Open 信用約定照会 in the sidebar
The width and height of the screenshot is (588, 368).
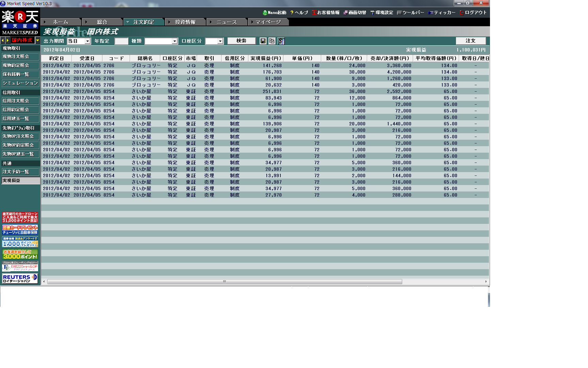point(20,110)
